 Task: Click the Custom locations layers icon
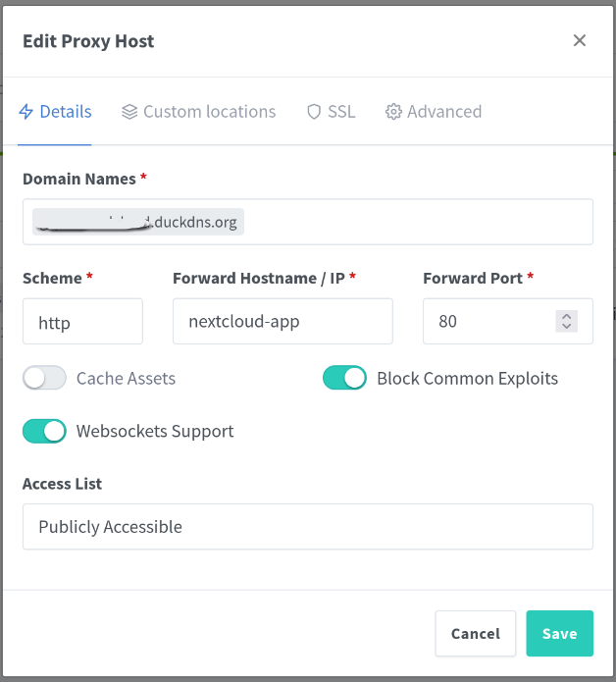129,112
